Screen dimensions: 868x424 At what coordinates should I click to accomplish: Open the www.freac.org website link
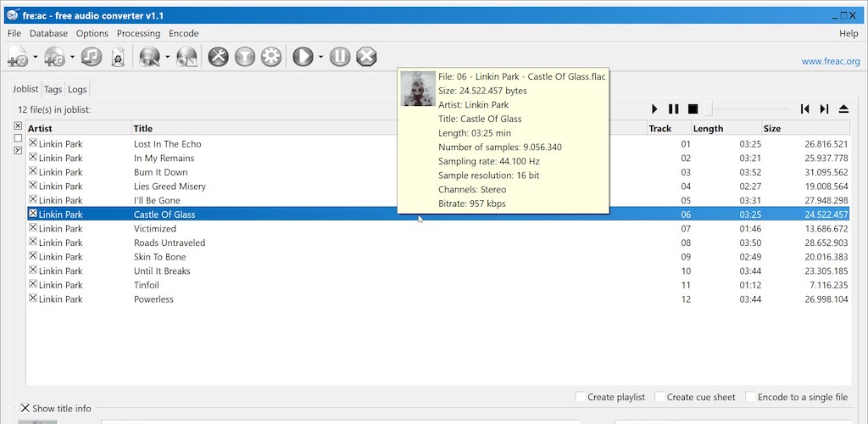pos(830,61)
